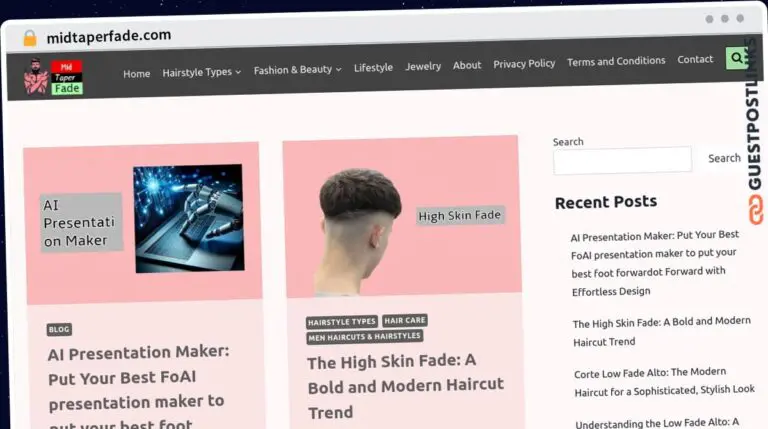The width and height of the screenshot is (768, 429).
Task: Open the Contact page
Action: (x=695, y=59)
